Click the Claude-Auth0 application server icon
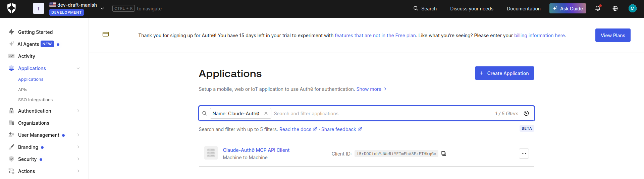644x179 pixels. pos(211,153)
